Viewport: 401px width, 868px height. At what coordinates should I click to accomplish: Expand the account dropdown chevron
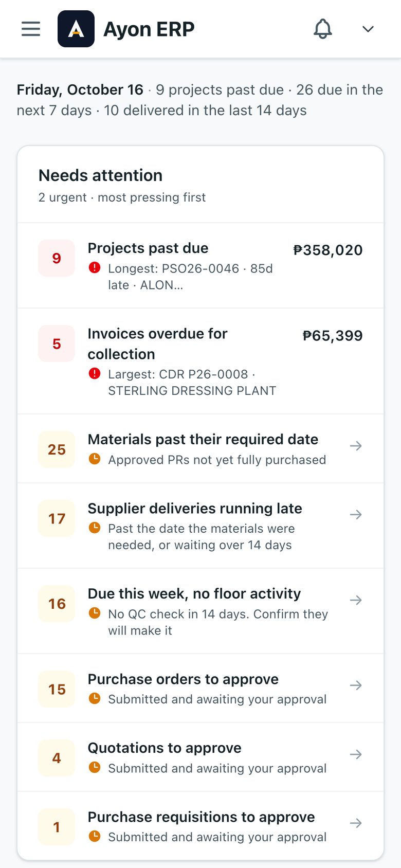[368, 29]
